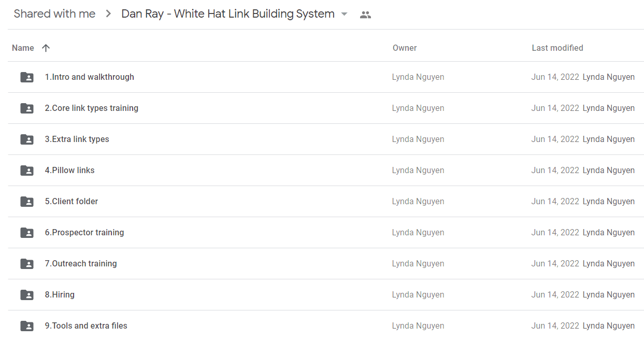
Task: Click the Last modified column header
Action: tap(557, 48)
